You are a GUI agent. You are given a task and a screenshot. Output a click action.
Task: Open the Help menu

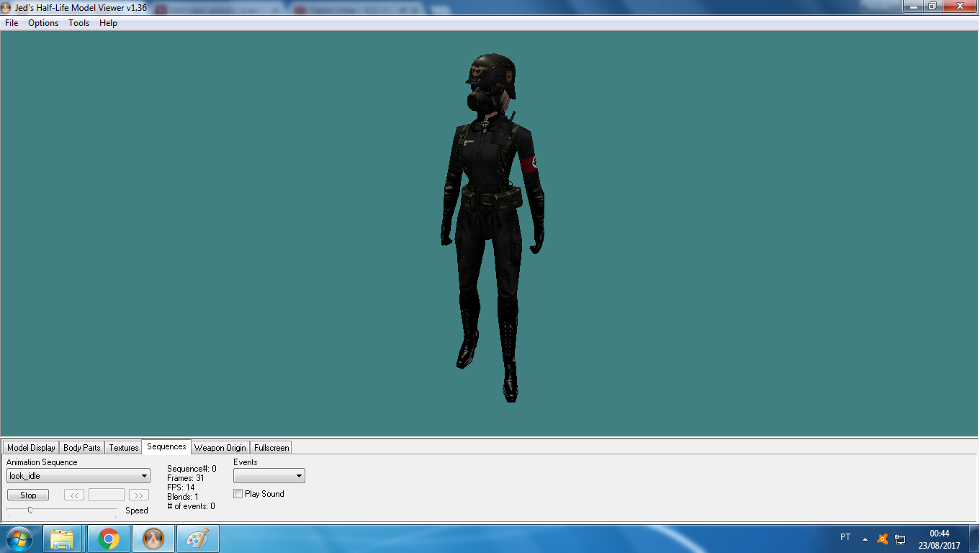(108, 23)
